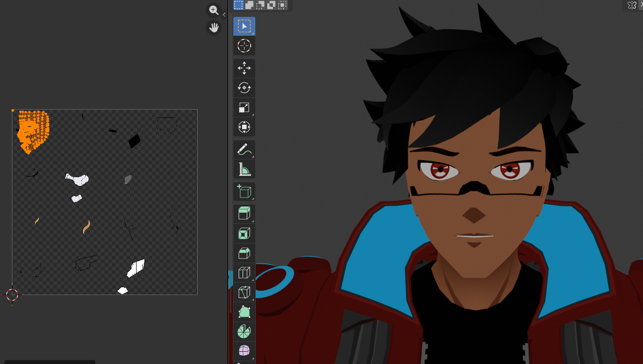Choose the Rotate tool

click(x=244, y=88)
